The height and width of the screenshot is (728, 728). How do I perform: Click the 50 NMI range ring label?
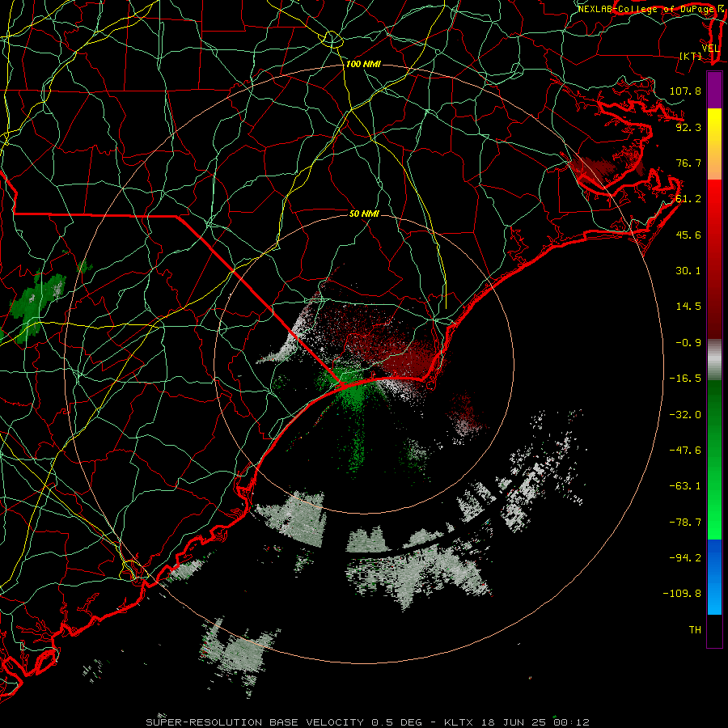pos(364,214)
